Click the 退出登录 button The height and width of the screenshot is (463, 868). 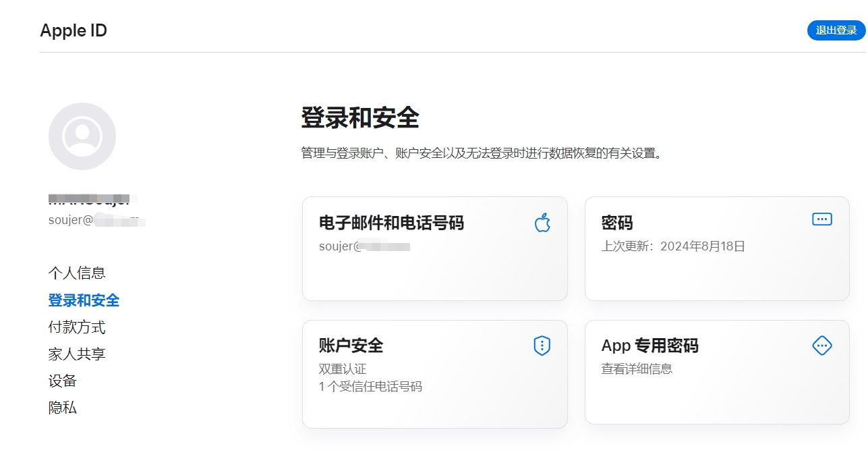click(836, 30)
